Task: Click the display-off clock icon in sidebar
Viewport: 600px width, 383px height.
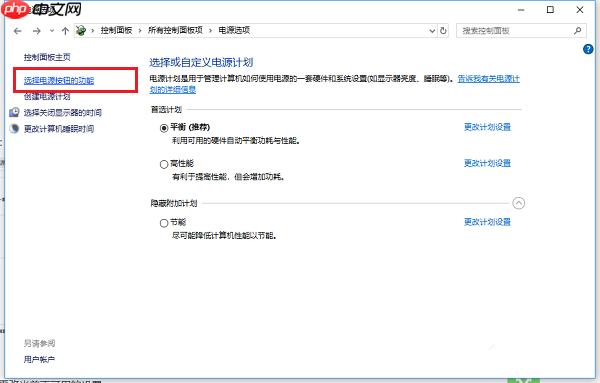Action: 14,112
